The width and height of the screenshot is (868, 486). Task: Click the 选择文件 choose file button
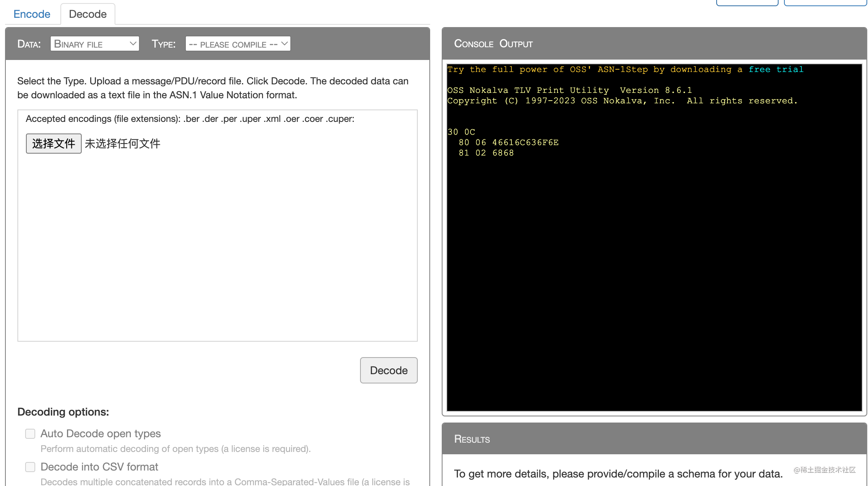pyautogui.click(x=53, y=144)
